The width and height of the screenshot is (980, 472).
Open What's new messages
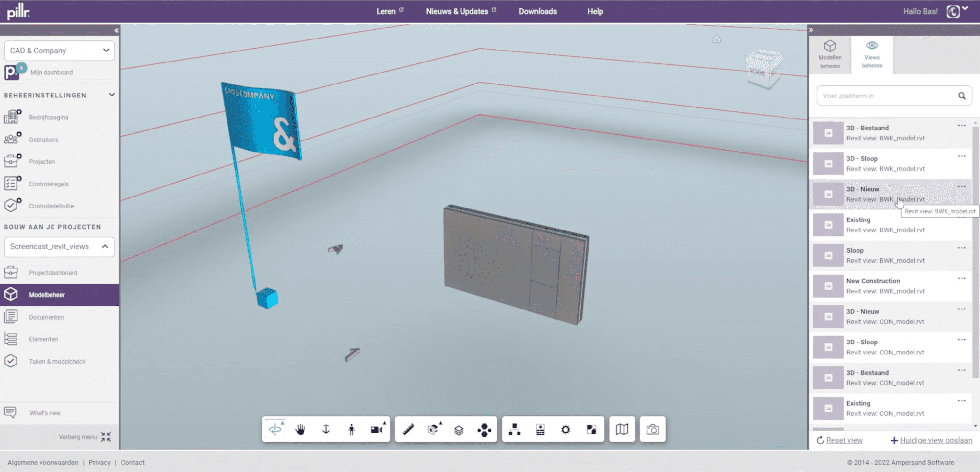[45, 413]
